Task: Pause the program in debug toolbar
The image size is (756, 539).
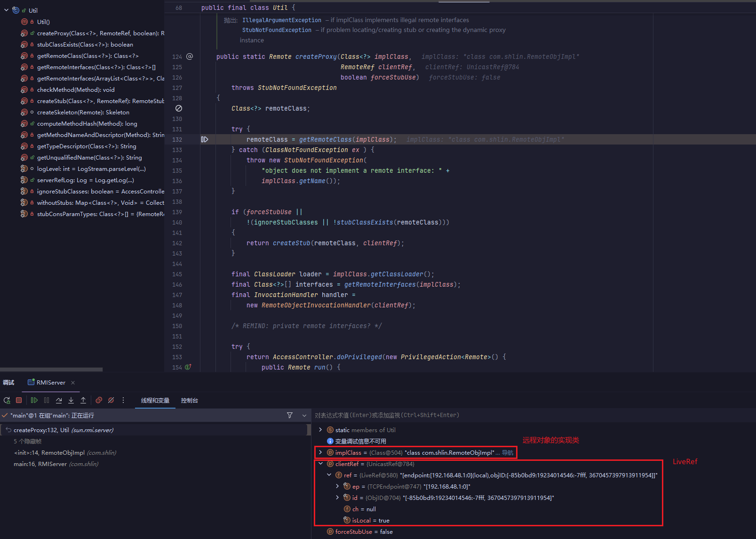Action: [x=47, y=400]
